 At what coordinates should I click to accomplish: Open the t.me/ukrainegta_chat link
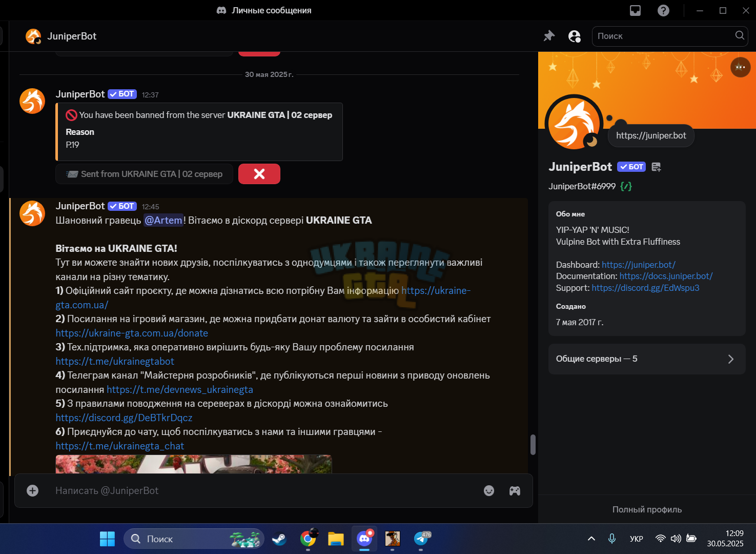[x=120, y=446]
